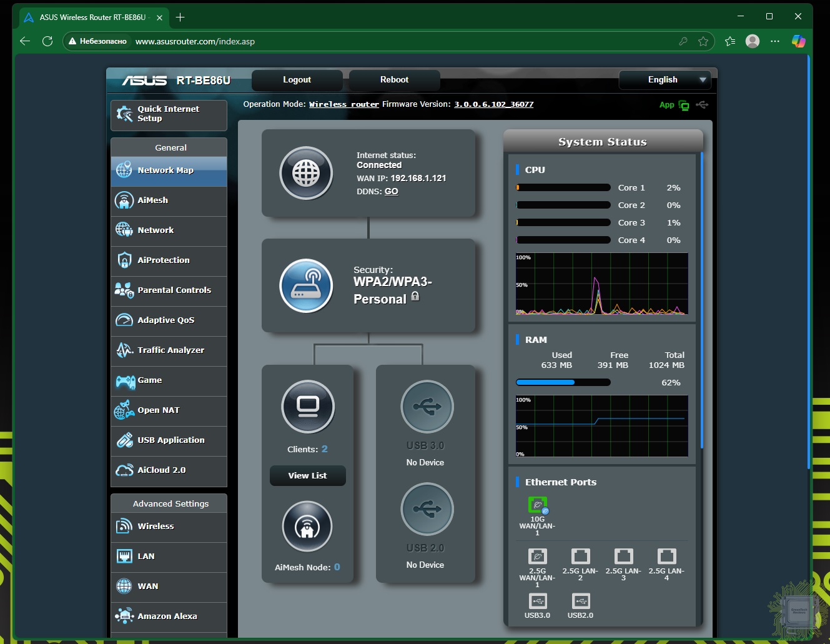Click the 10G WAN/LAN-1 port icon
Image resolution: width=830 pixels, height=644 pixels.
click(537, 505)
